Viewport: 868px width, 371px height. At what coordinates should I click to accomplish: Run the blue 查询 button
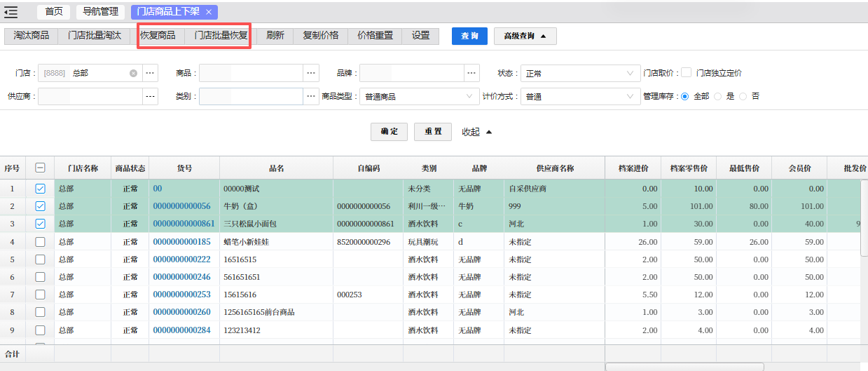point(469,36)
